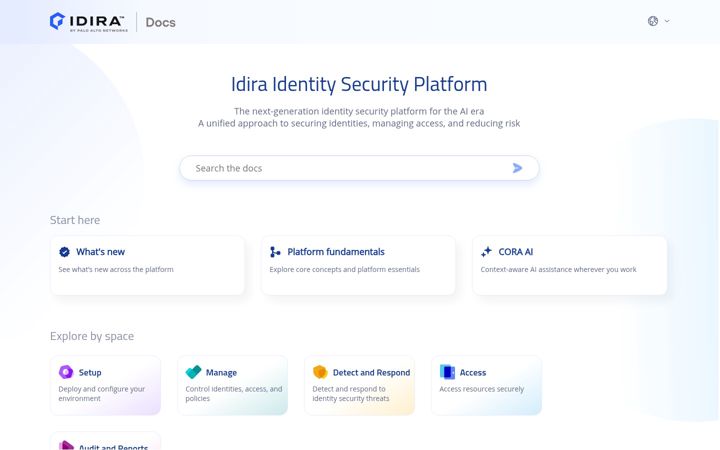
Task: Click the Audit and Reports icon
Action: [x=66, y=446]
